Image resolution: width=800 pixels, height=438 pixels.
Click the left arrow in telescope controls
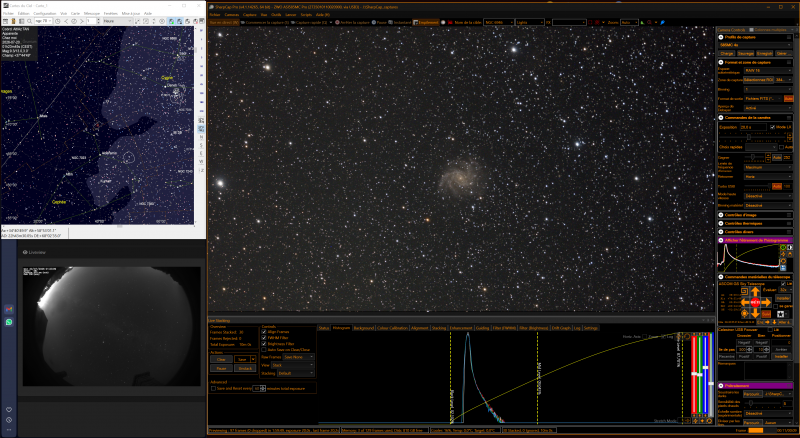click(x=745, y=302)
